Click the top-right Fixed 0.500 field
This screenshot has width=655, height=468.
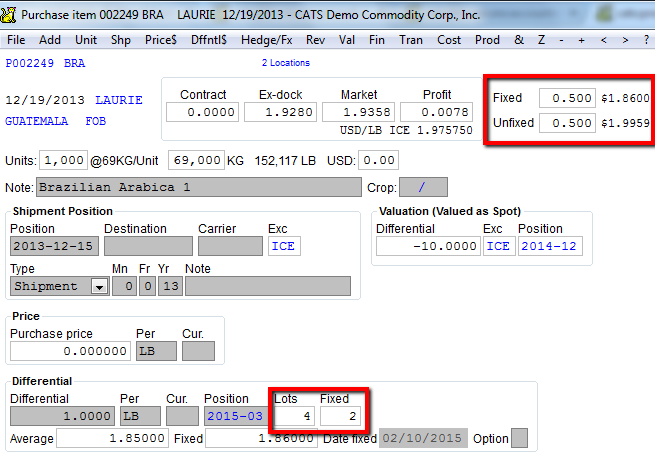click(x=567, y=98)
